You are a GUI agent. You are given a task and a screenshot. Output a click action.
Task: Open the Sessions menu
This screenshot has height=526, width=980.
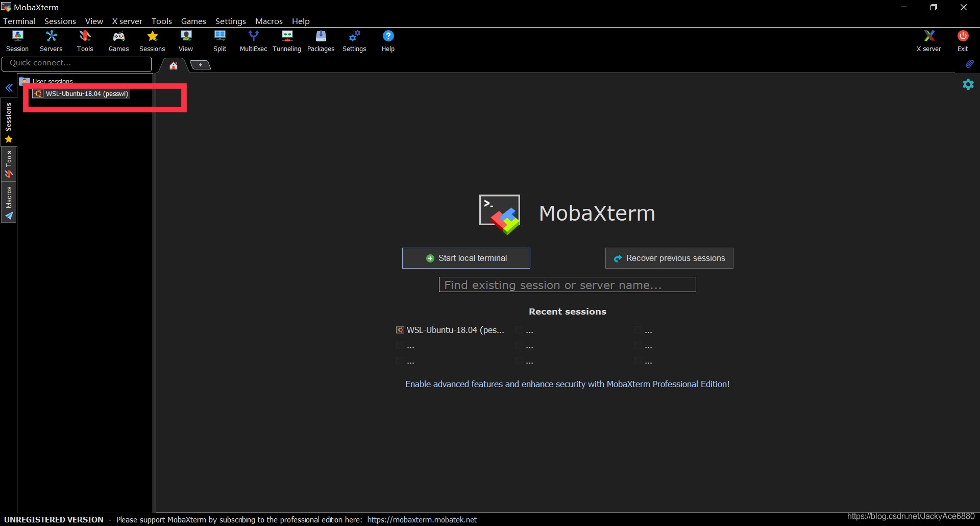(x=60, y=21)
